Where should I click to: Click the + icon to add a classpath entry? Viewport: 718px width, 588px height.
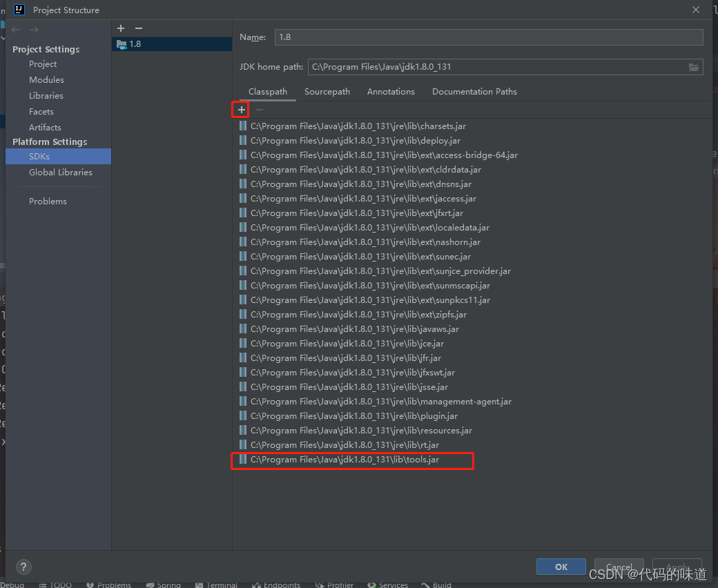coord(240,109)
